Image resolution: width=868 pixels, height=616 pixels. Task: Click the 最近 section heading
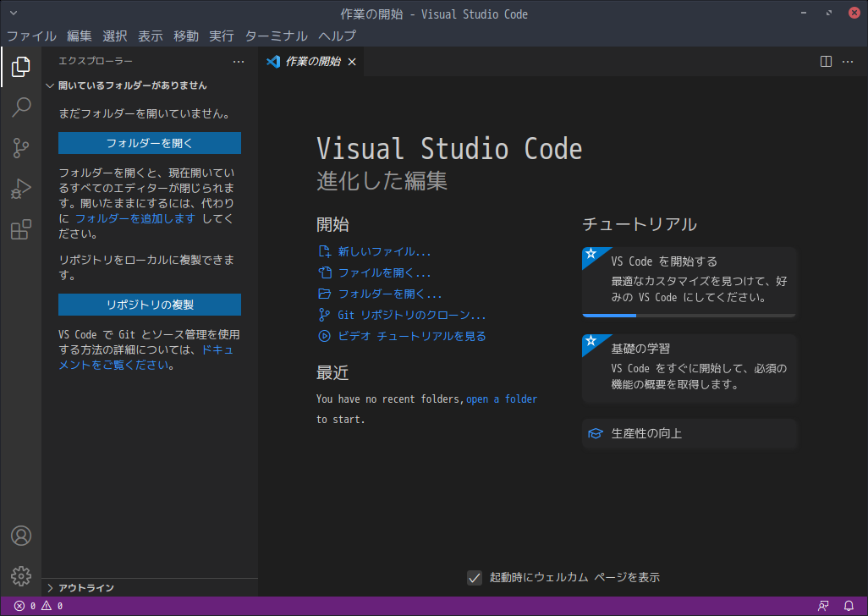coord(332,373)
